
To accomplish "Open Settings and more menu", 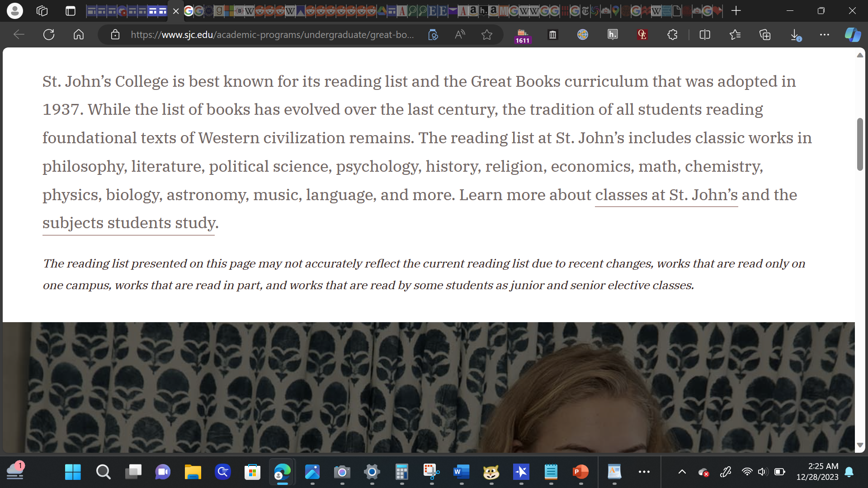I will click(x=825, y=34).
